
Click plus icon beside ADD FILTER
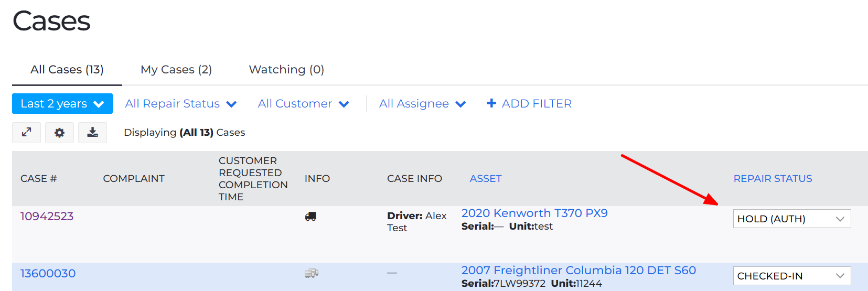(x=491, y=103)
